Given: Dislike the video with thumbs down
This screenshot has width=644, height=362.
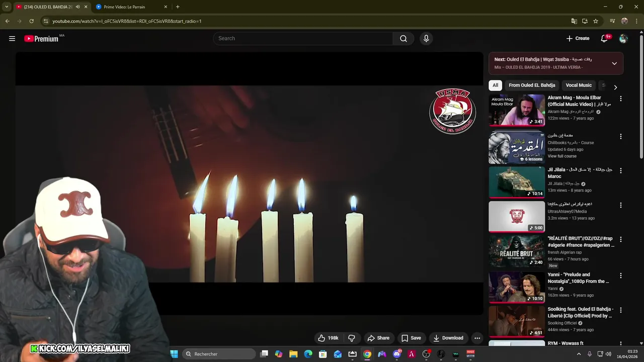Looking at the screenshot, I should pyautogui.click(x=352, y=338).
